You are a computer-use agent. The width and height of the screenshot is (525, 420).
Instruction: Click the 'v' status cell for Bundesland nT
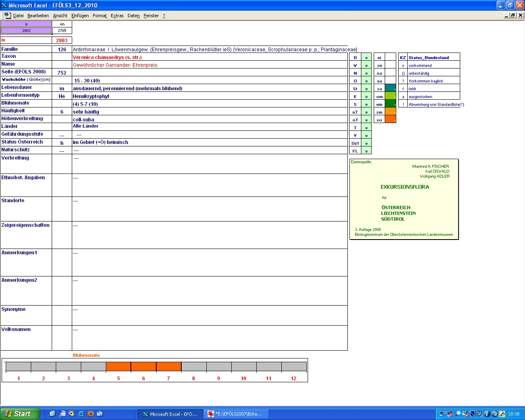click(x=366, y=112)
